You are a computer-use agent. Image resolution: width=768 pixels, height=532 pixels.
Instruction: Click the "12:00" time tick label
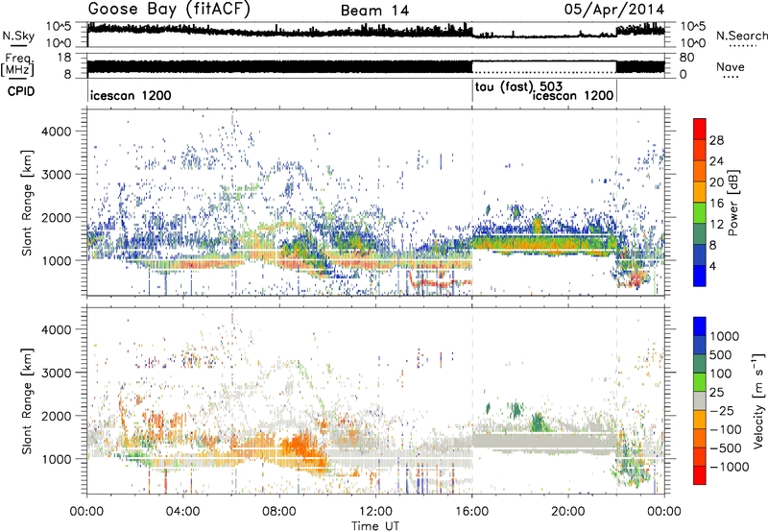tap(375, 512)
